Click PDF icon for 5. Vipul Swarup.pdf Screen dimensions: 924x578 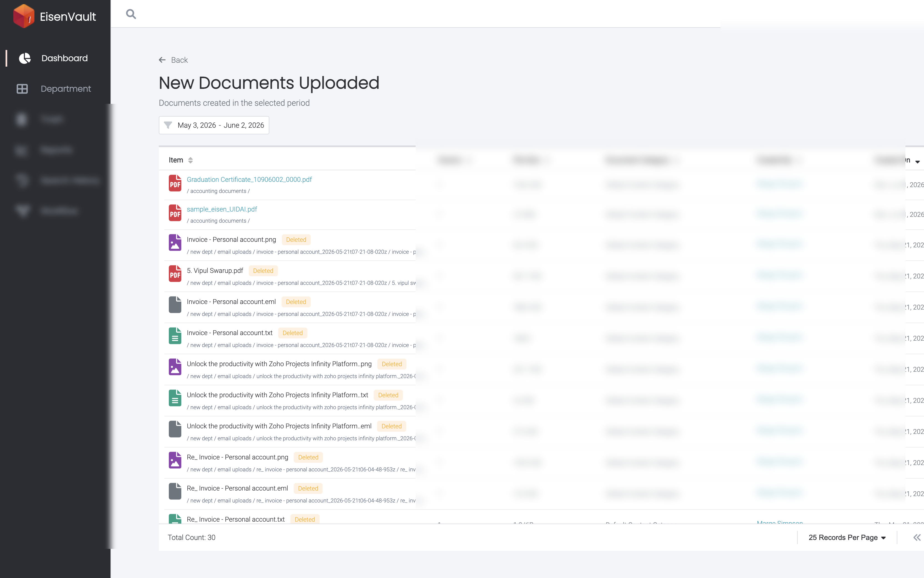point(175,274)
